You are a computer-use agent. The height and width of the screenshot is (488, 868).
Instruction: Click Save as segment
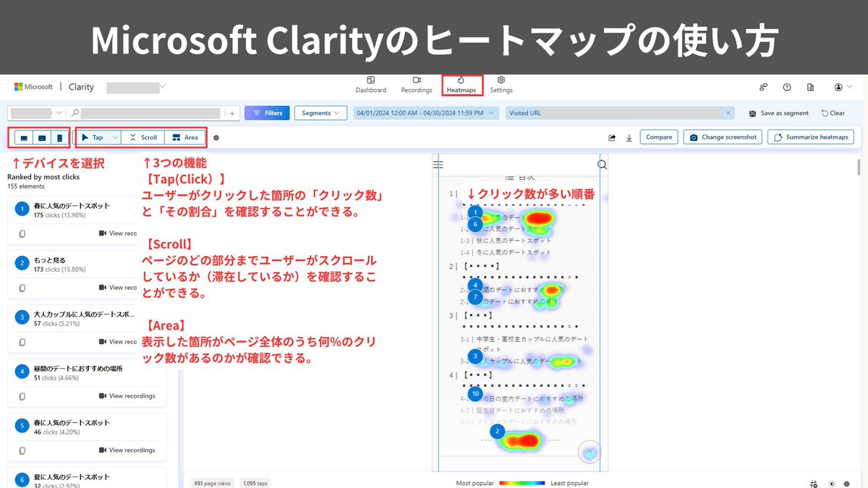779,113
